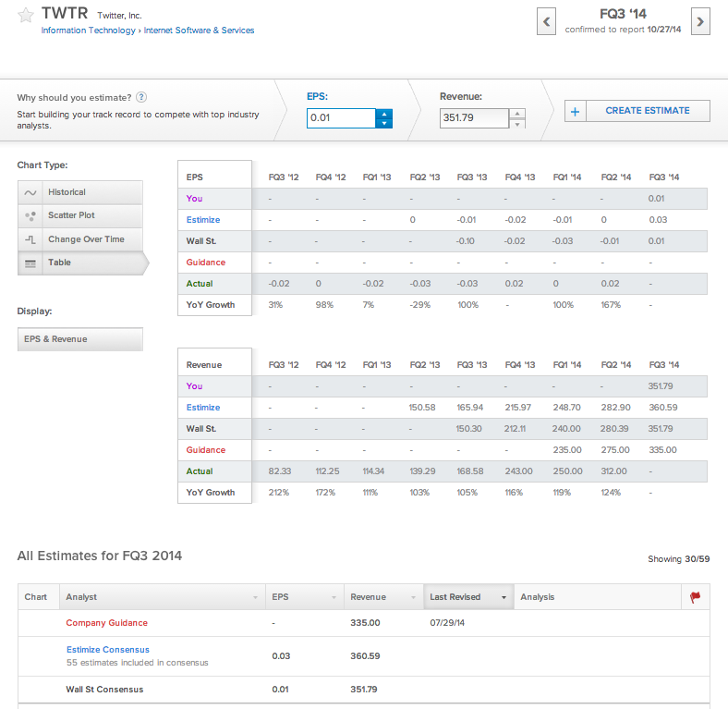Image resolution: width=728 pixels, height=709 pixels.
Task: Decrease EPS value with down arrow
Action: [x=384, y=123]
